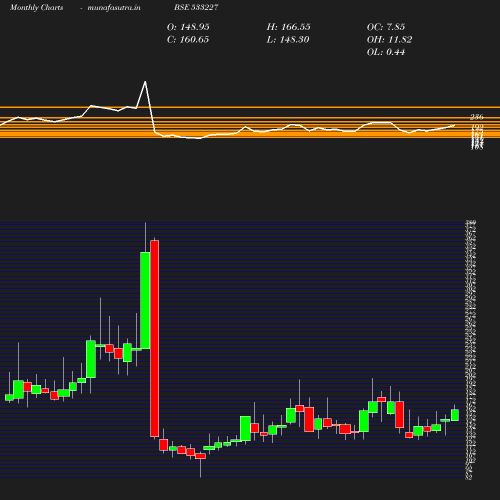Image resolution: width=500 pixels, height=500 pixels.
Task: Click the '236' axis label on line chart
Action: point(477,117)
